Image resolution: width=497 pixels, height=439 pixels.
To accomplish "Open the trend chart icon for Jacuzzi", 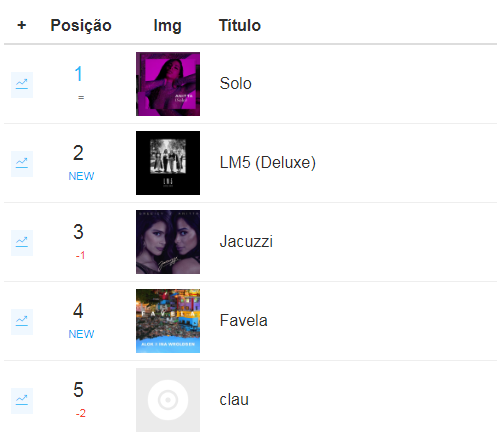I will coord(22,243).
